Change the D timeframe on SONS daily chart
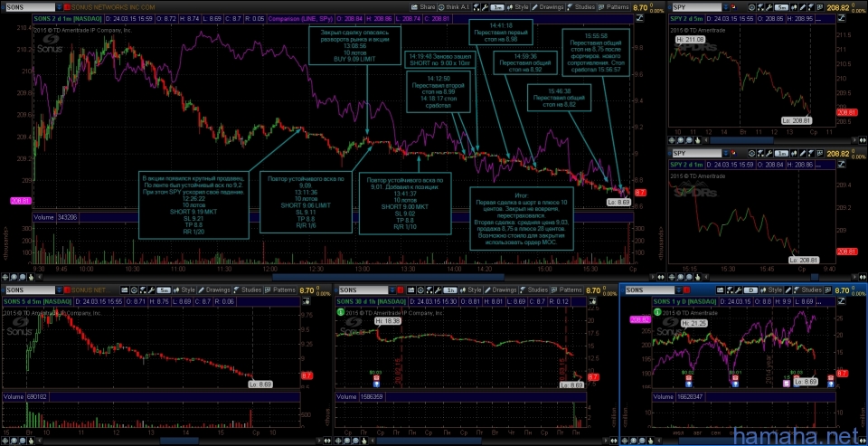Viewport: 868px width, 446px height. (x=750, y=289)
